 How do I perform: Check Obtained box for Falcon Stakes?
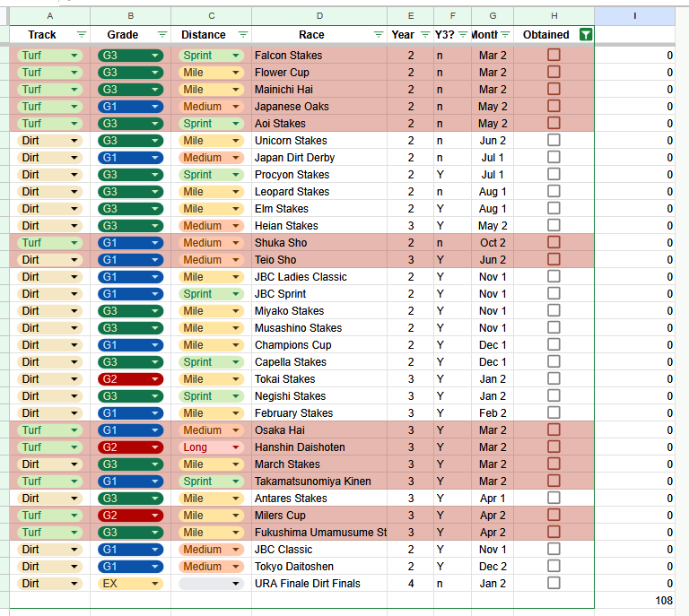pyautogui.click(x=554, y=55)
